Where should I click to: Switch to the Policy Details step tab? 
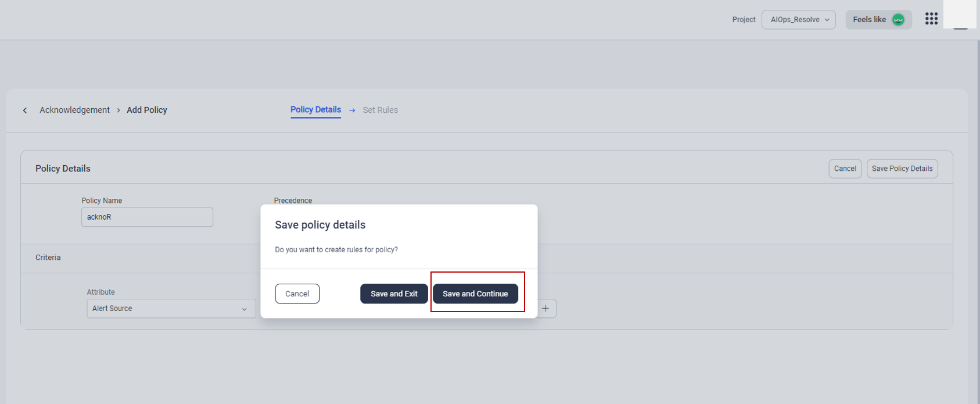[315, 110]
